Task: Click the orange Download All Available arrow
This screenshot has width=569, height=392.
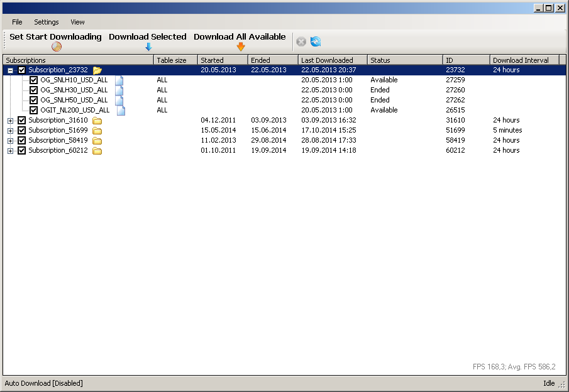Action: point(241,46)
